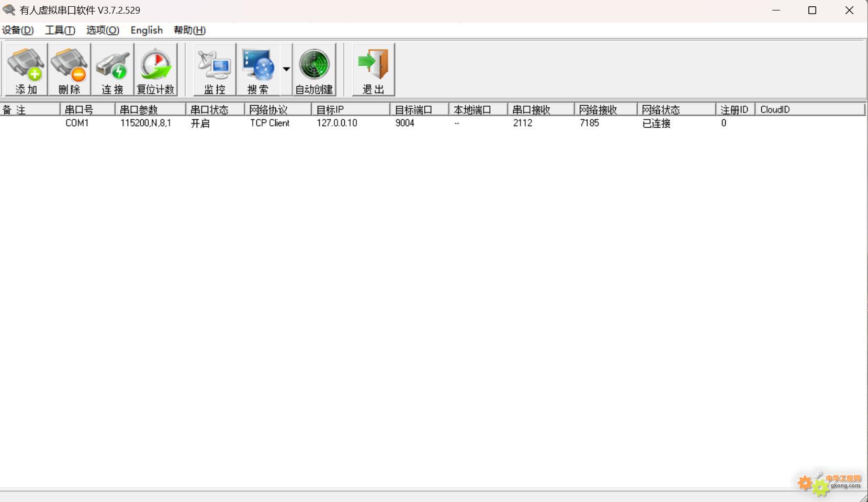868x502 pixels.
Task: Open the 帮助(H) menu
Action: click(x=189, y=30)
